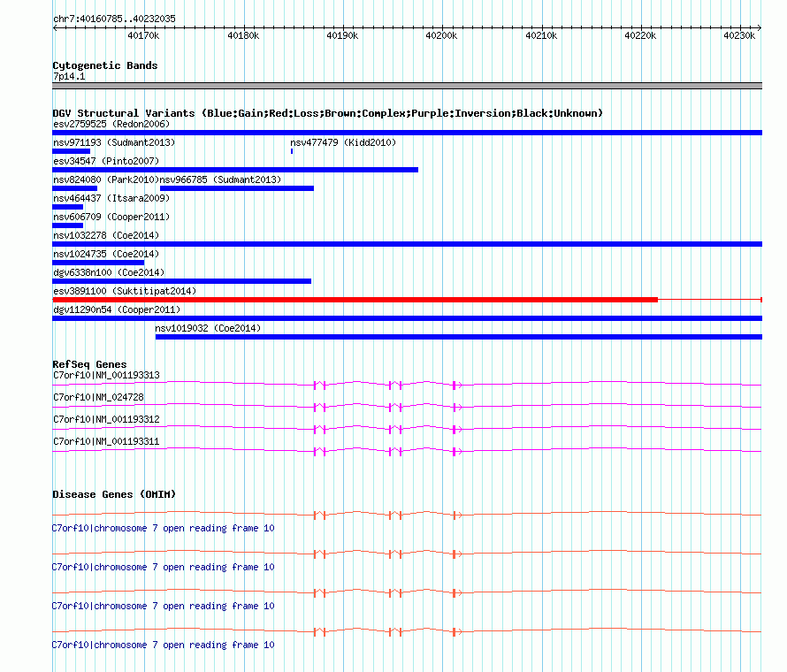Viewport: 787px width, 672px height.
Task: Click the 40170k ruler tick label
Action: click(143, 35)
